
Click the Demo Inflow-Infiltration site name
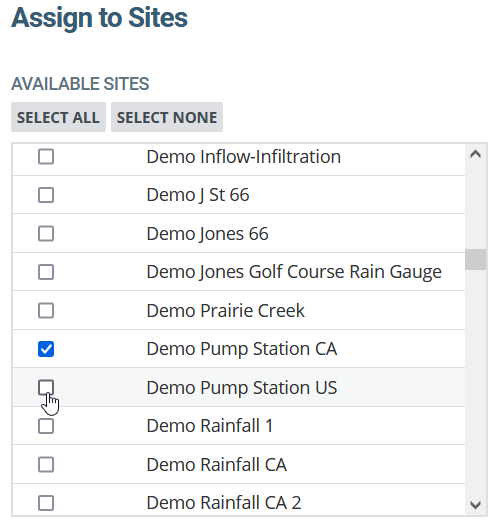click(x=243, y=157)
